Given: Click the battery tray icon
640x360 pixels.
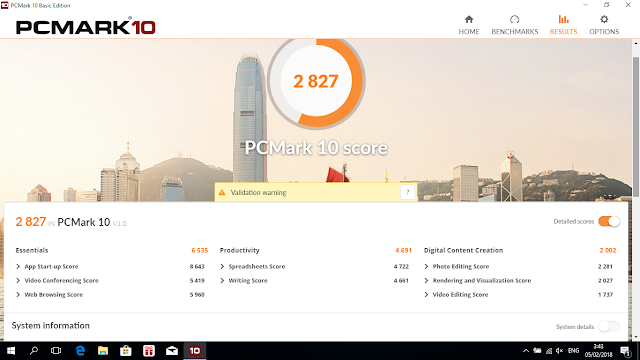Looking at the screenshot, I should coord(537,351).
